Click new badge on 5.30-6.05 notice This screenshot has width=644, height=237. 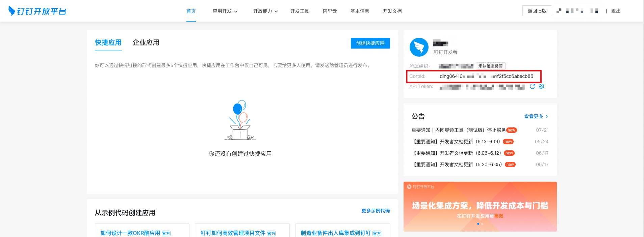[510, 165]
